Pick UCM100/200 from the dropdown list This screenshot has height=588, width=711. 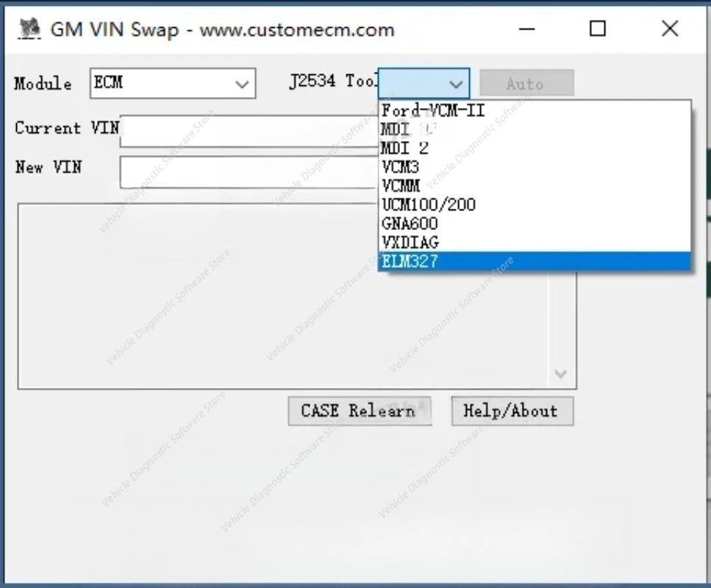pyautogui.click(x=535, y=205)
